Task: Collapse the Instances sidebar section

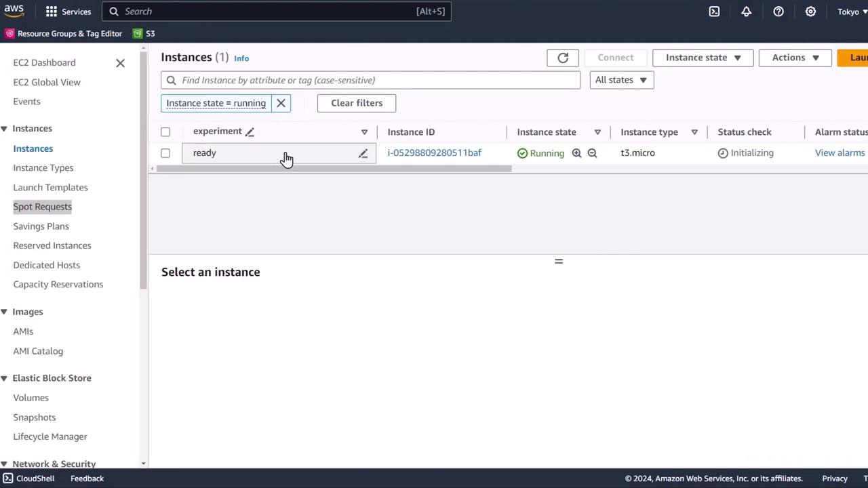Action: (x=4, y=129)
